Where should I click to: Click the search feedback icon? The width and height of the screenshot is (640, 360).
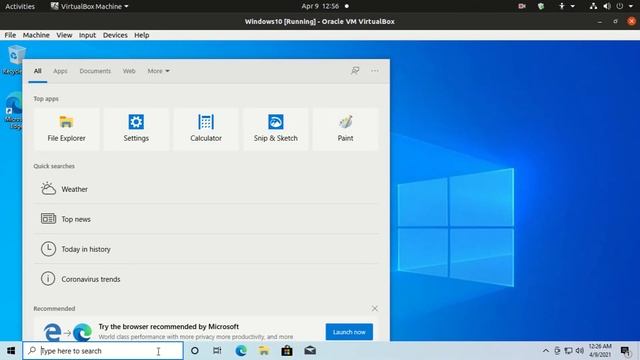(355, 71)
